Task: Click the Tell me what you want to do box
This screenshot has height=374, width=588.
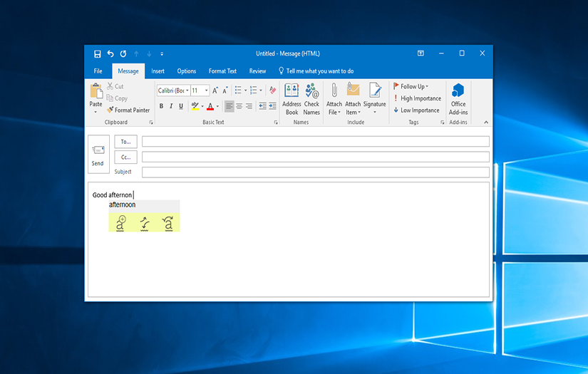Action: [x=316, y=71]
